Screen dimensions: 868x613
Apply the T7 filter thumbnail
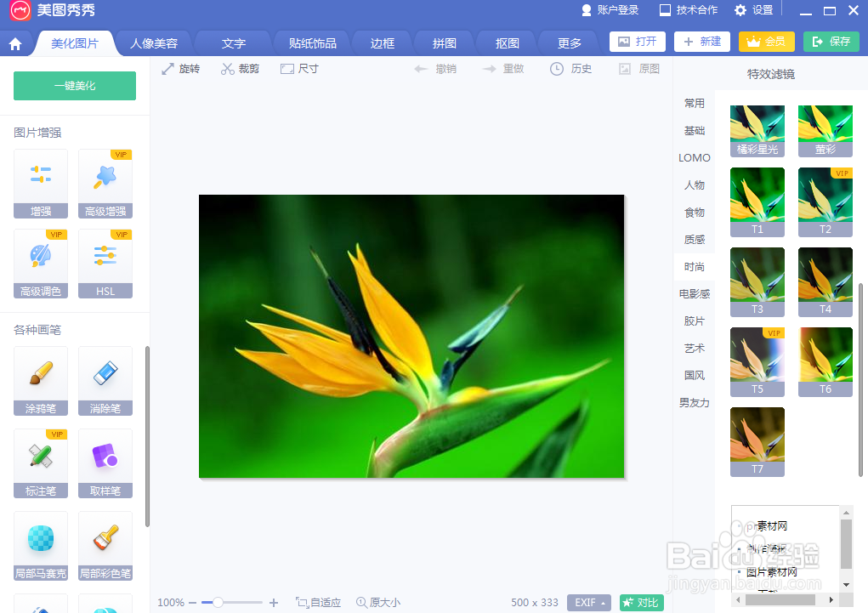[x=757, y=442]
